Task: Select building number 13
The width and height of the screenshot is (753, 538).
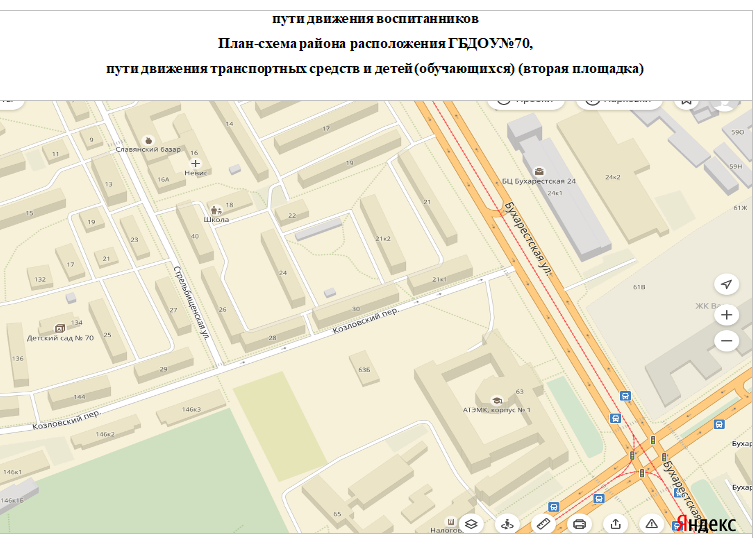Action: tap(109, 184)
